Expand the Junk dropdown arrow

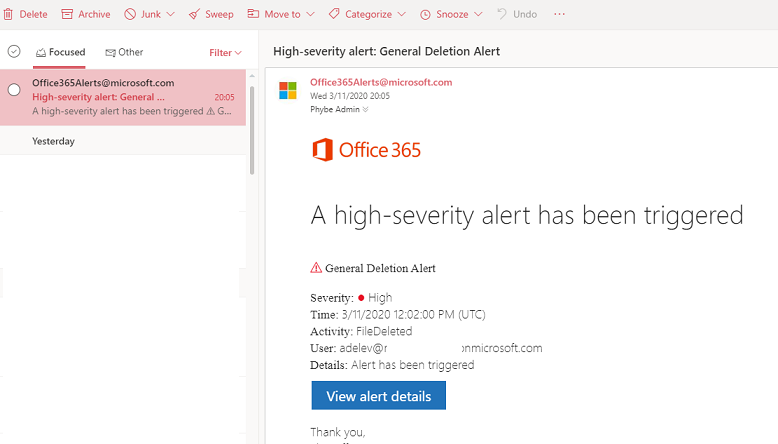coord(170,14)
